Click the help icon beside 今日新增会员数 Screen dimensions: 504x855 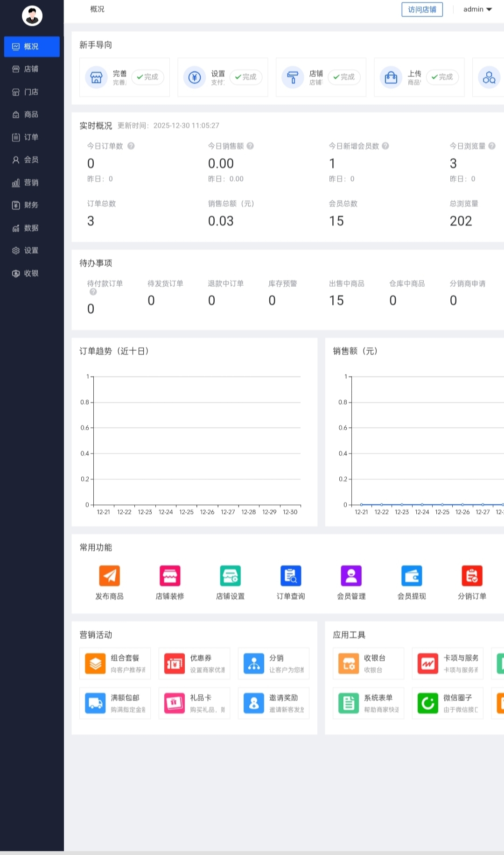[x=385, y=146]
